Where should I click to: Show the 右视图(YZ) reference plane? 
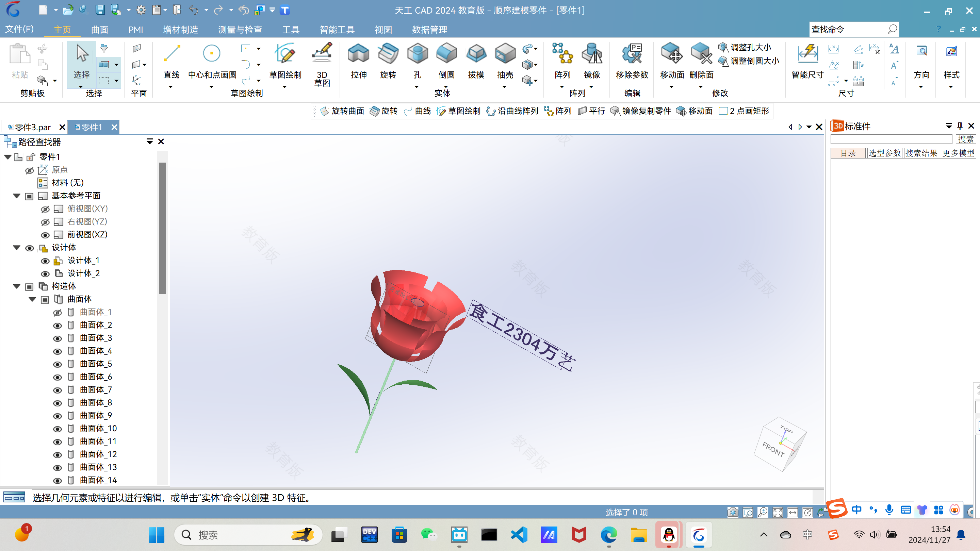(x=45, y=222)
